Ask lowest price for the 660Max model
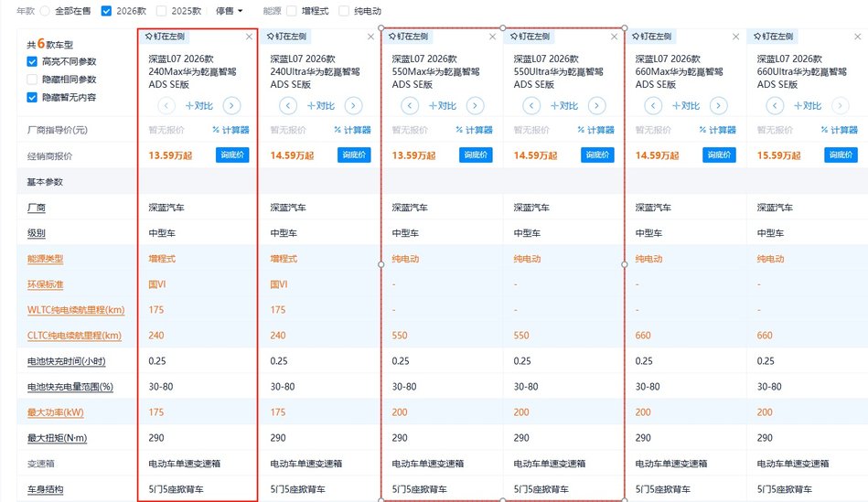Viewport: 868px width, 502px height. tap(720, 155)
